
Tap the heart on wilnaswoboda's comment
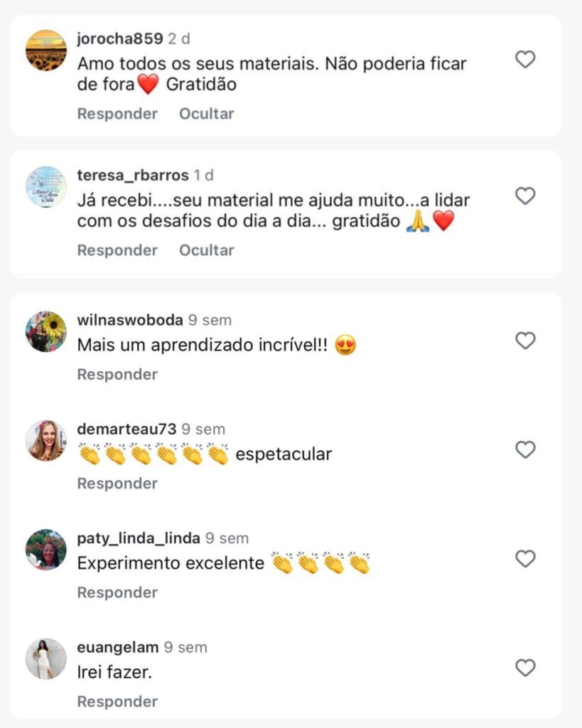click(525, 341)
